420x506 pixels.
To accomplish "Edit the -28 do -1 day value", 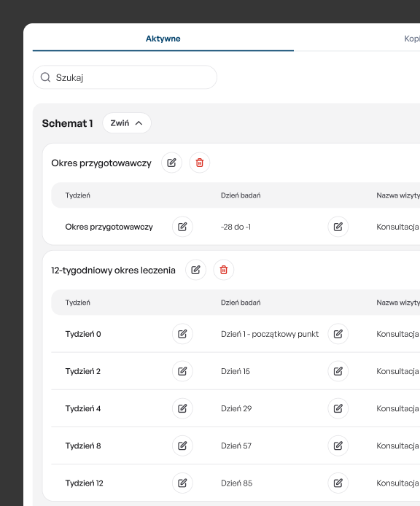I will pos(338,227).
